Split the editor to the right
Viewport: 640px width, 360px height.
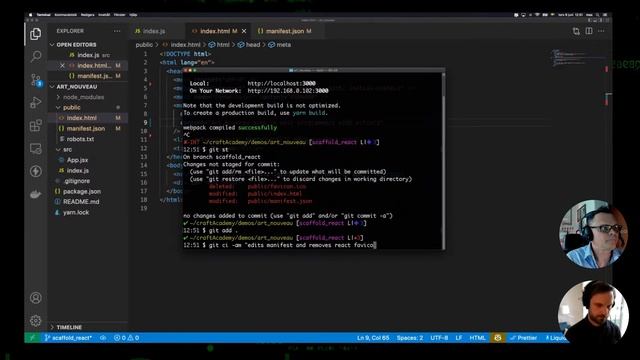[589, 31]
